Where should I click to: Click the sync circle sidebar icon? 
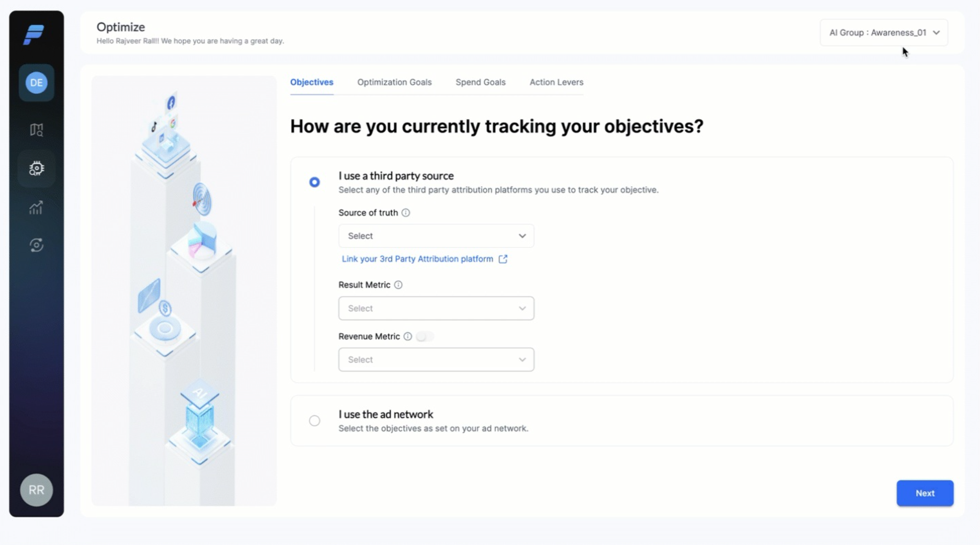coord(36,245)
